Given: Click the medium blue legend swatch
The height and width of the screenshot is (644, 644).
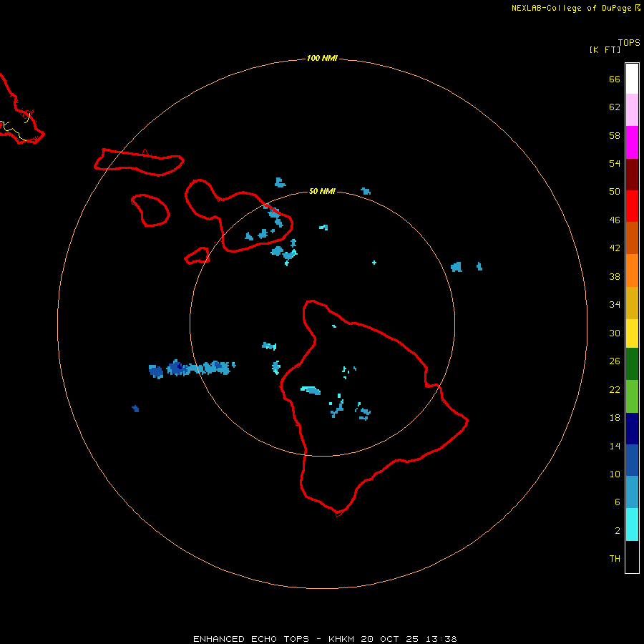Looking at the screenshot, I should 632,460.
